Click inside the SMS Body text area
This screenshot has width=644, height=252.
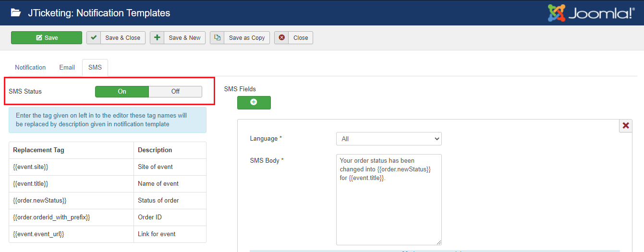[389, 206]
